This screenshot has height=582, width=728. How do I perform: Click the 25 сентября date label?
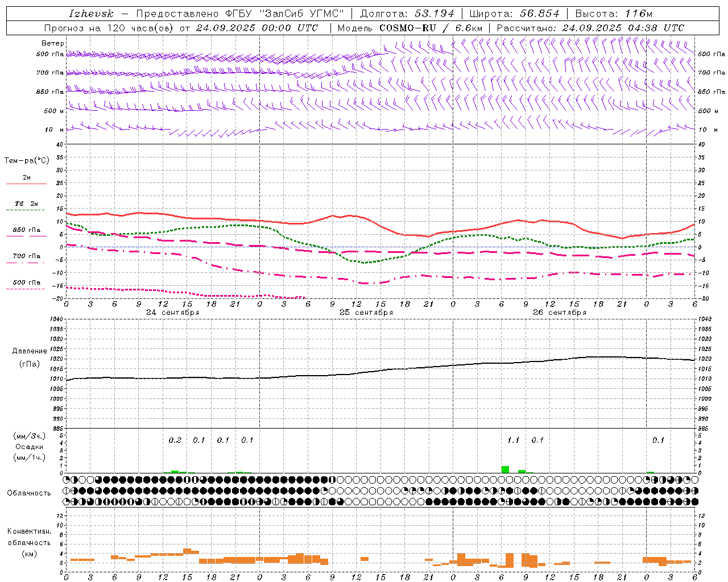click(x=366, y=313)
